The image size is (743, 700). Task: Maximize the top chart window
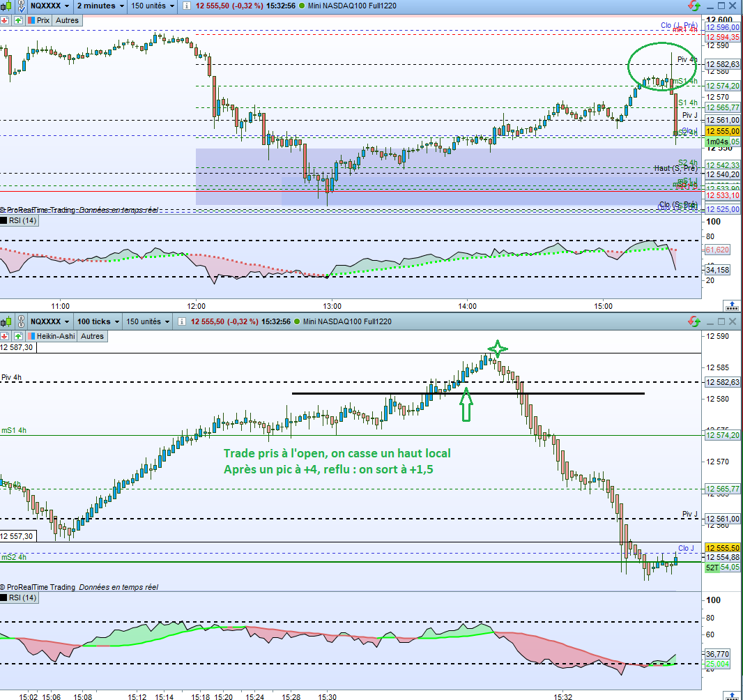point(721,6)
